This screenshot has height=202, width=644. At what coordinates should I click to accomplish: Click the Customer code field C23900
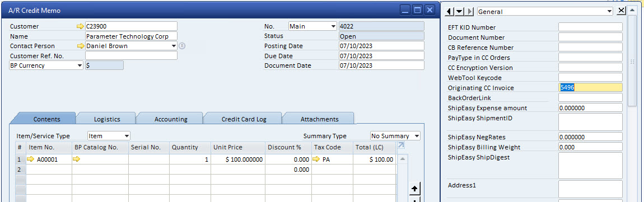click(x=131, y=26)
